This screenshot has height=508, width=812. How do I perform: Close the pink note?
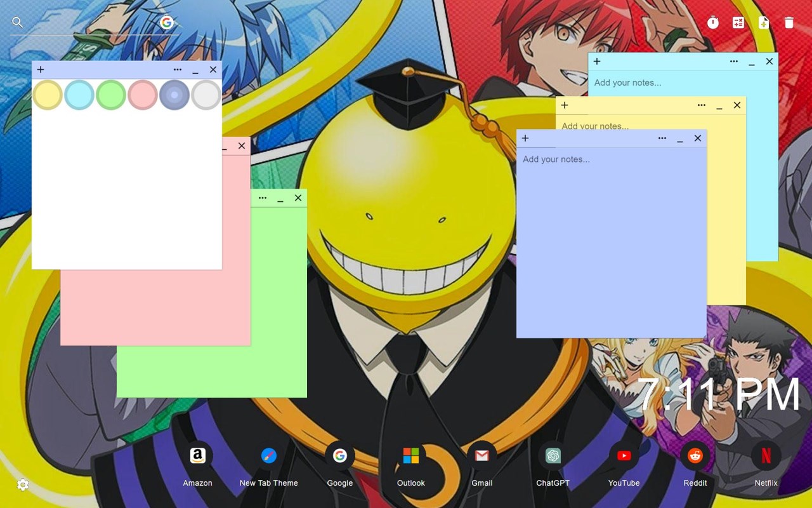pos(242,146)
